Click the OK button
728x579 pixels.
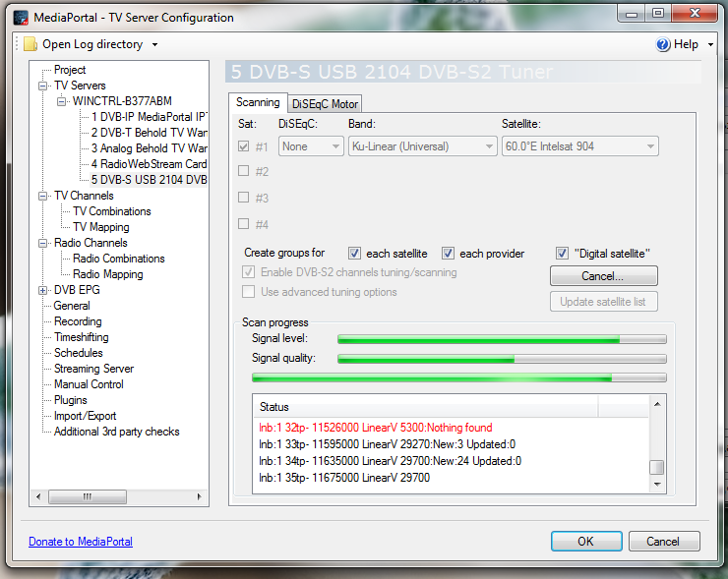click(585, 541)
